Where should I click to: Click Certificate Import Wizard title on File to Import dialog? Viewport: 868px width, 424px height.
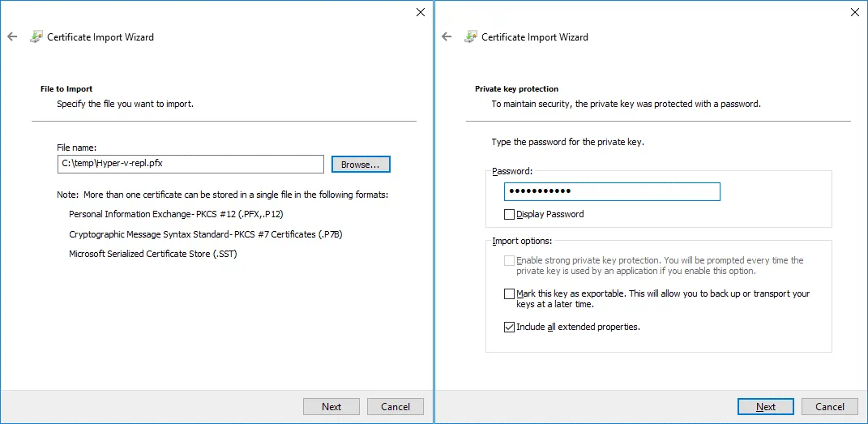pos(100,37)
